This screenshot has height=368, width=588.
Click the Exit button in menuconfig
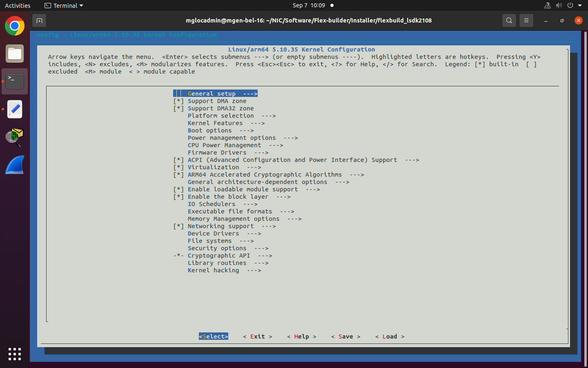pyautogui.click(x=257, y=337)
